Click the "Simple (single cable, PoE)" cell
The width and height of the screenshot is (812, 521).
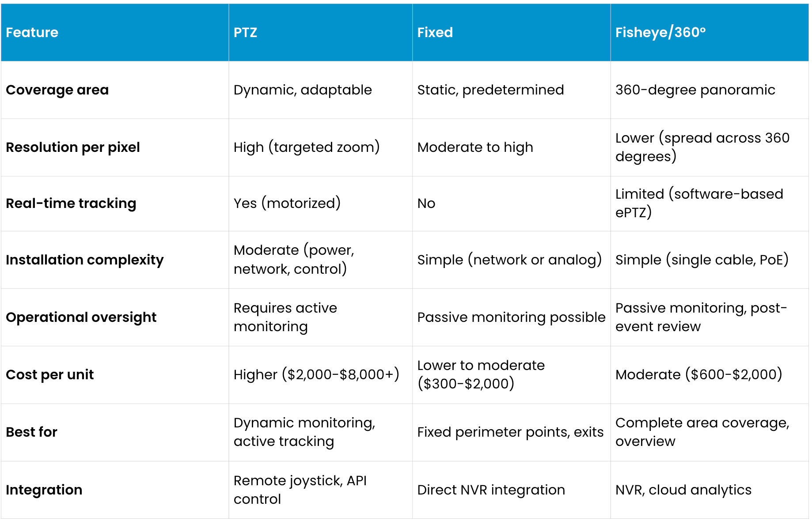702,260
